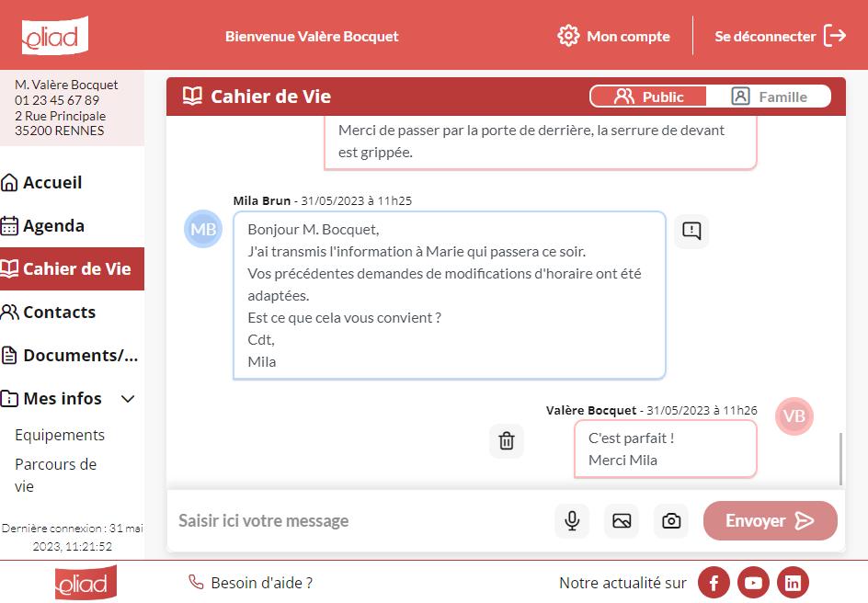Open Parcours de vie sub-item
The height and width of the screenshot is (603, 868).
[x=55, y=475]
